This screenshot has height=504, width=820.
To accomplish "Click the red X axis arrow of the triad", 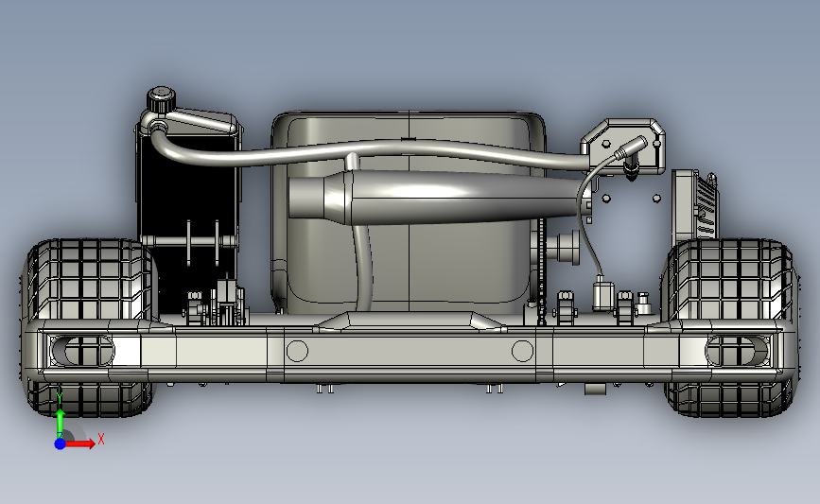I will point(79,443).
